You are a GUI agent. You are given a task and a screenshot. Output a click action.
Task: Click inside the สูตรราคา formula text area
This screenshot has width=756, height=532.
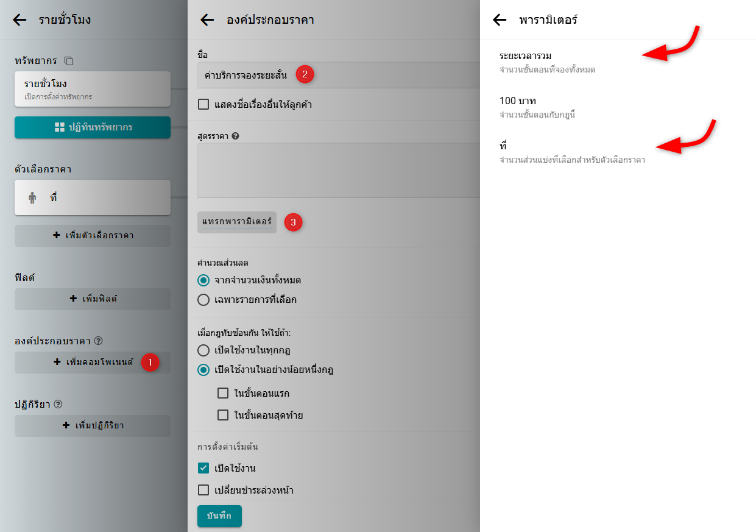pyautogui.click(x=336, y=171)
